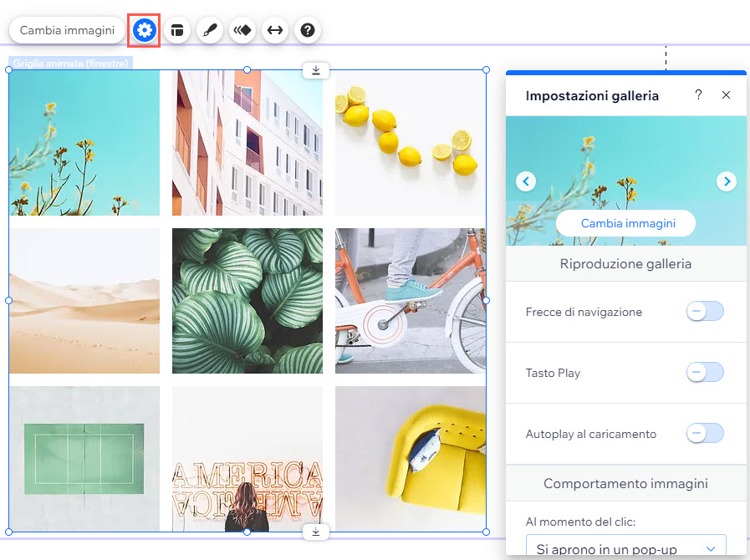The height and width of the screenshot is (560, 750).
Task: Select the desert dunes gallery image
Action: [84, 300]
